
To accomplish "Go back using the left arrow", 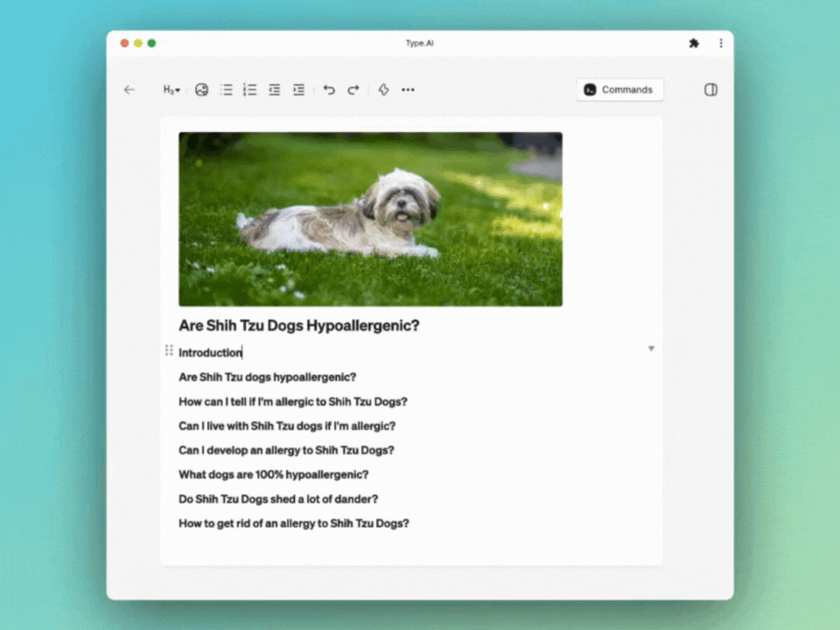I will (129, 90).
